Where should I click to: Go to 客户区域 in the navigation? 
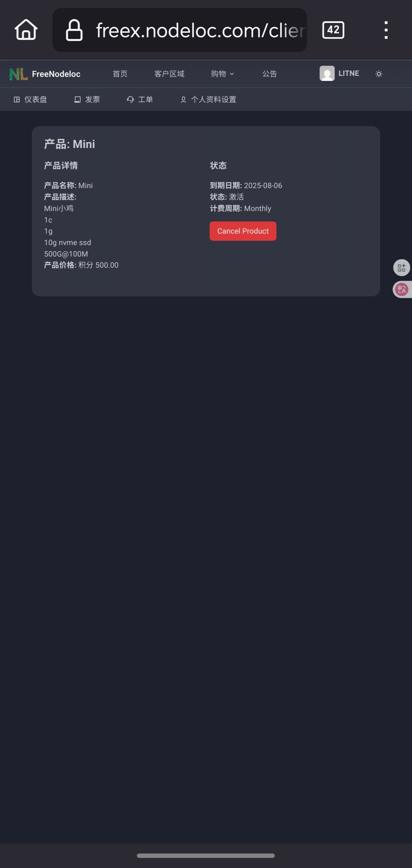[169, 74]
